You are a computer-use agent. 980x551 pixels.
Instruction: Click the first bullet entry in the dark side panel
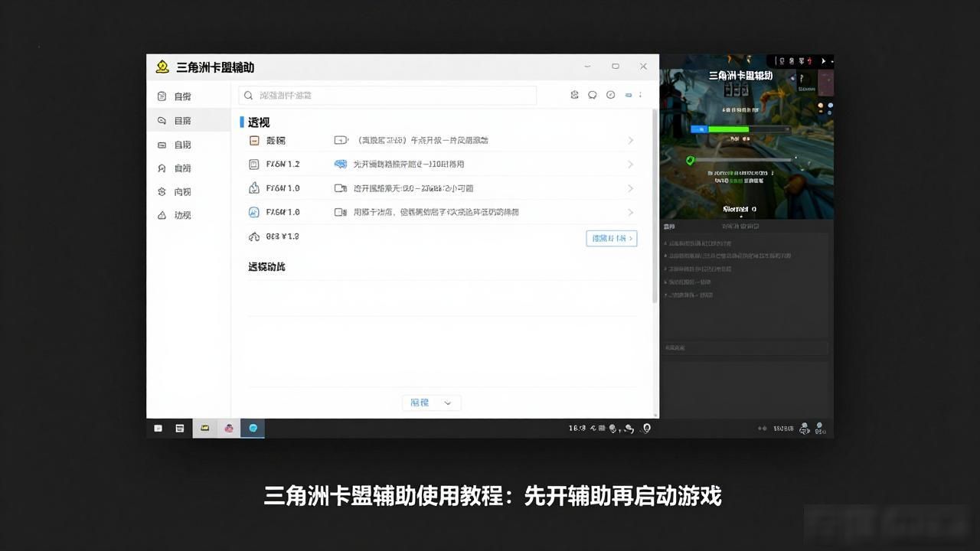tap(697, 243)
